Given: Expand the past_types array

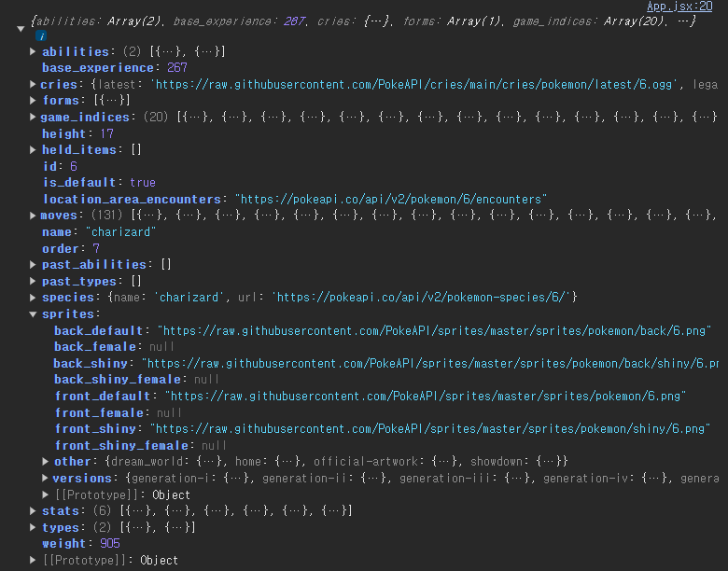Looking at the screenshot, I should pos(33,282).
